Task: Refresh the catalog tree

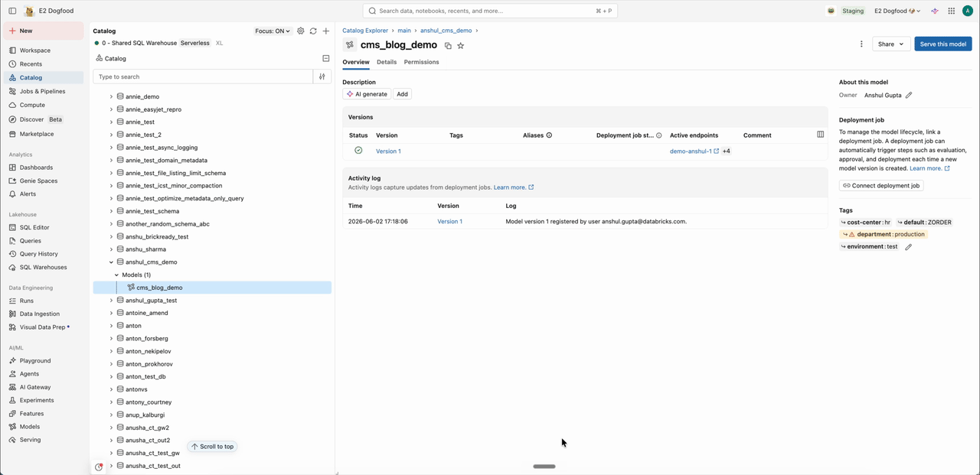Action: 313,31
